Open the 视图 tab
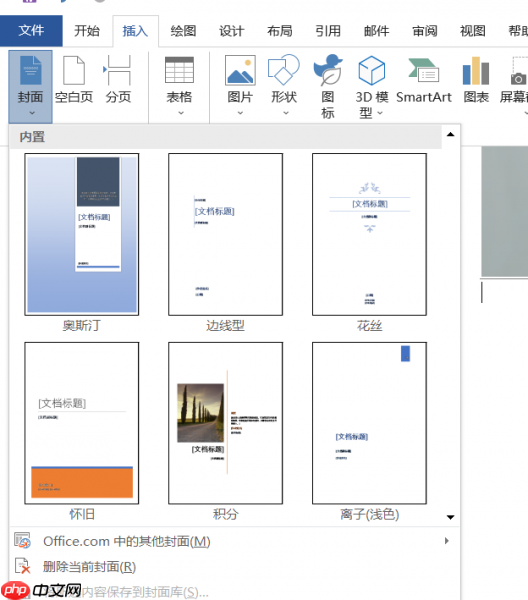 pyautogui.click(x=473, y=31)
